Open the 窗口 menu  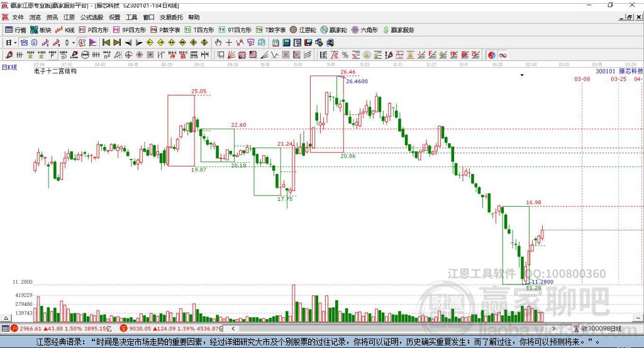pyautogui.click(x=148, y=17)
